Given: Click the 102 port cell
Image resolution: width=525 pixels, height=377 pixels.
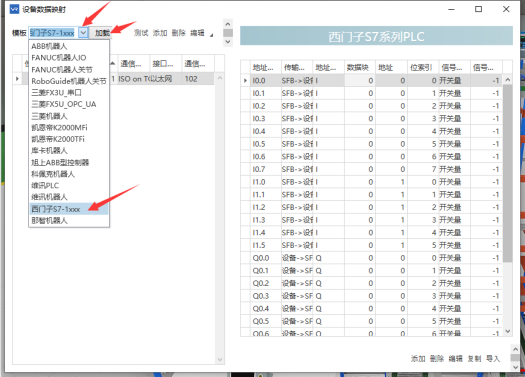Looking at the screenshot, I should point(198,79).
